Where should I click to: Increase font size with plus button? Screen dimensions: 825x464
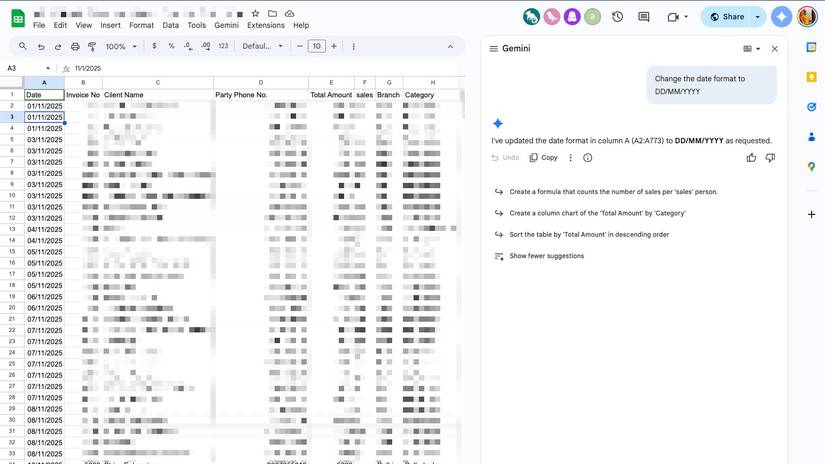334,46
